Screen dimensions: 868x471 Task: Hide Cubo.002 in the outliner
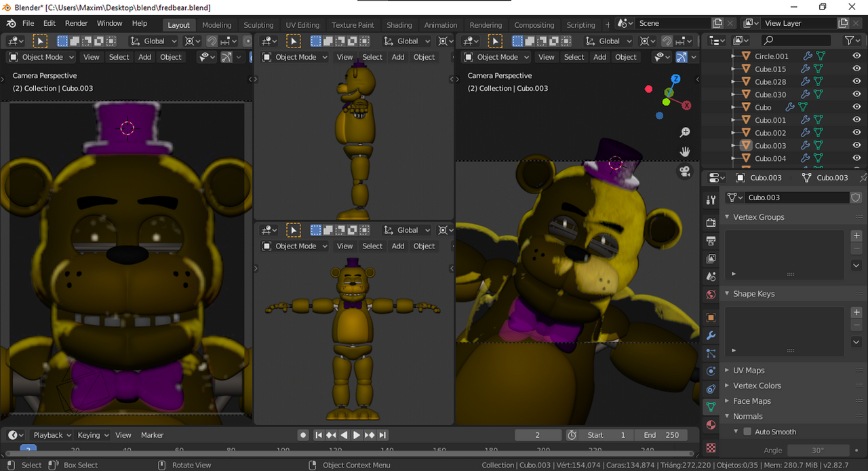click(x=856, y=133)
